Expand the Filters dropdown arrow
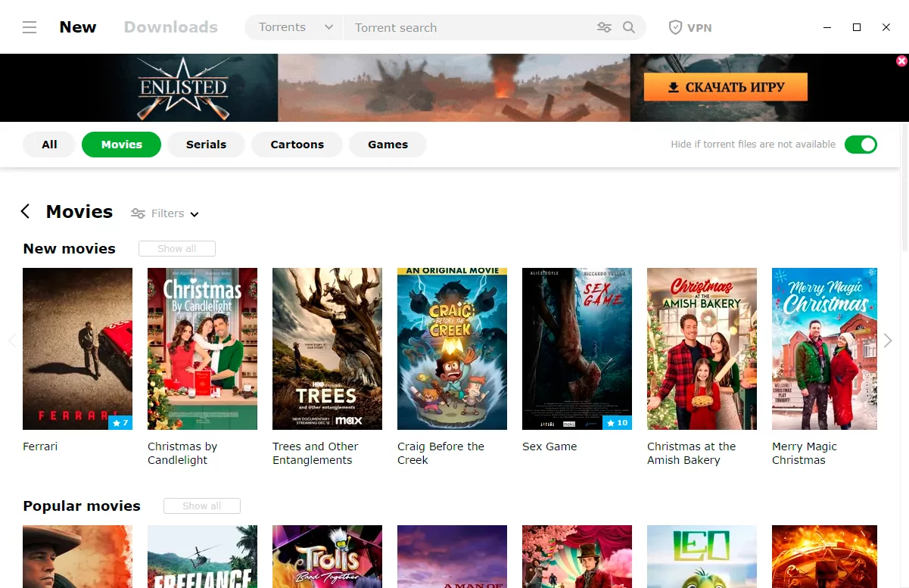Viewport: 909px width, 588px height. click(x=195, y=214)
